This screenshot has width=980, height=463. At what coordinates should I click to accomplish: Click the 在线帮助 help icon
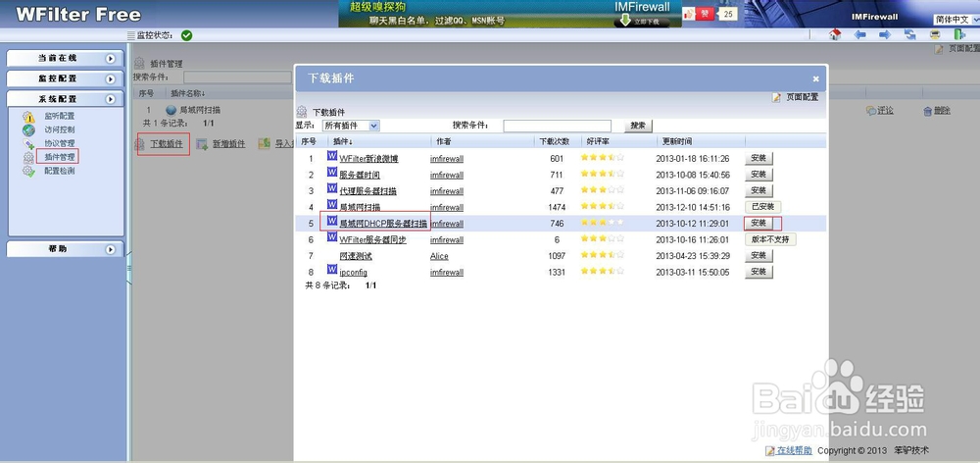[x=770, y=450]
